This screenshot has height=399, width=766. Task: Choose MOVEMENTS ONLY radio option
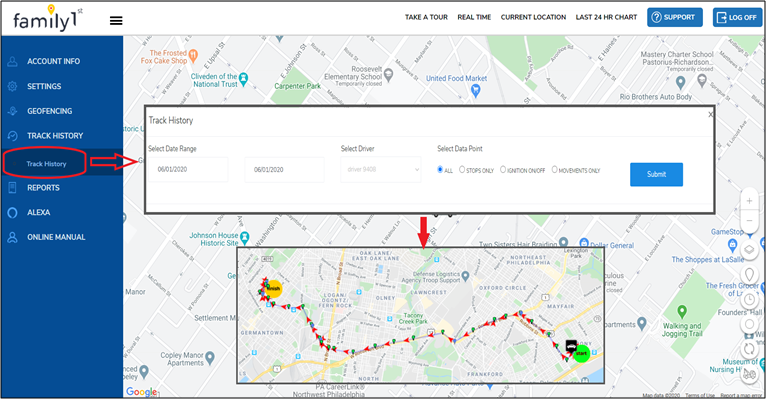[554, 169]
